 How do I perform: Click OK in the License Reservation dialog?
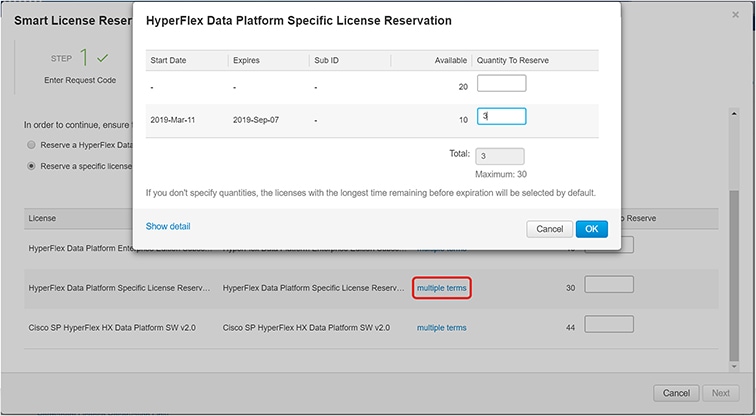[x=592, y=229]
